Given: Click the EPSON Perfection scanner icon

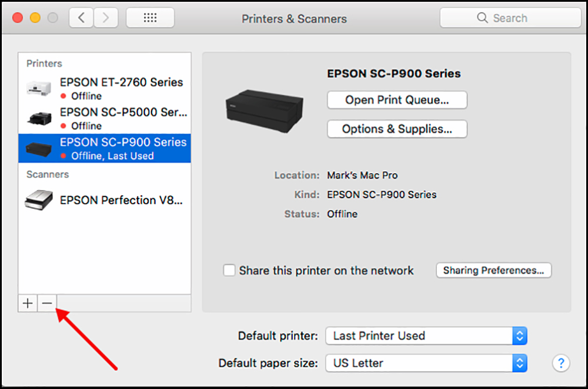Looking at the screenshot, I should coord(39,200).
